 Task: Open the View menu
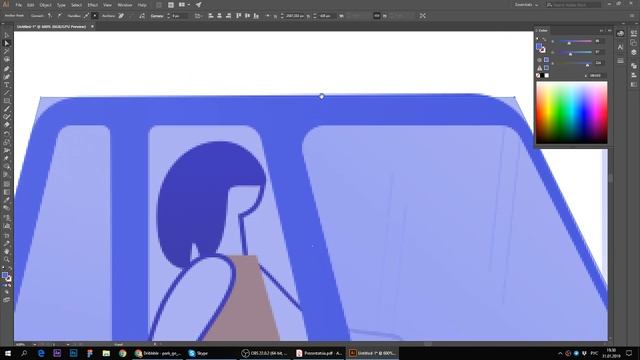(x=107, y=5)
